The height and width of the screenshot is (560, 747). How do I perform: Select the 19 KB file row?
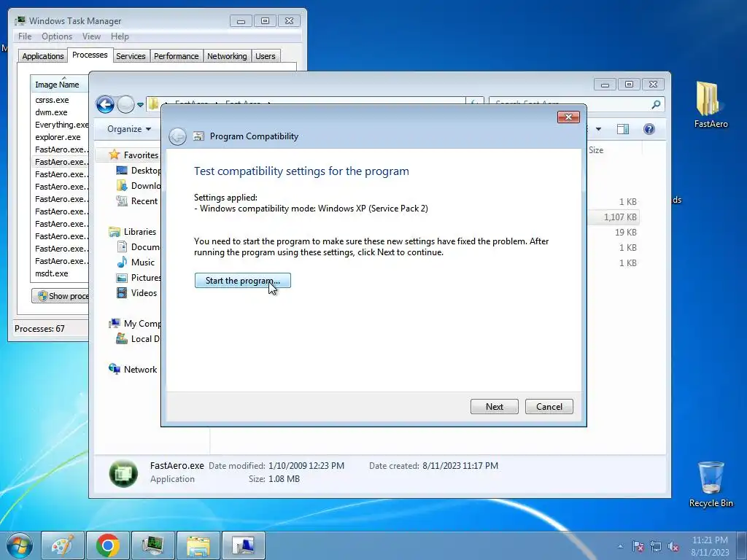pyautogui.click(x=614, y=233)
